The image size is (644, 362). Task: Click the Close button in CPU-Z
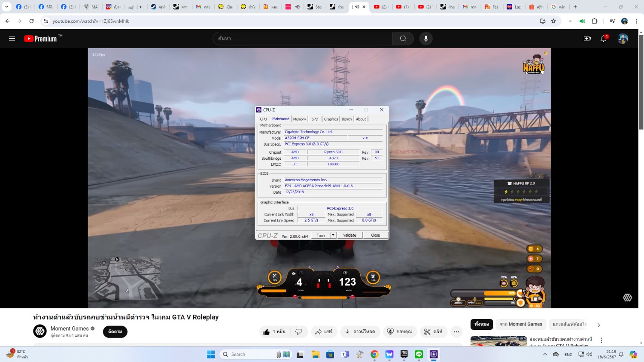point(375,235)
